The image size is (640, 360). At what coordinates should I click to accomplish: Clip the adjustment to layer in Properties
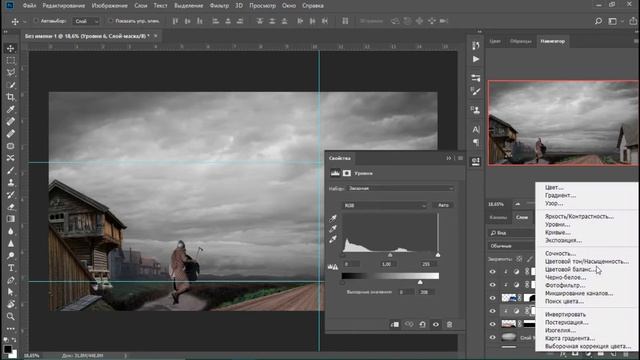[x=395, y=324]
